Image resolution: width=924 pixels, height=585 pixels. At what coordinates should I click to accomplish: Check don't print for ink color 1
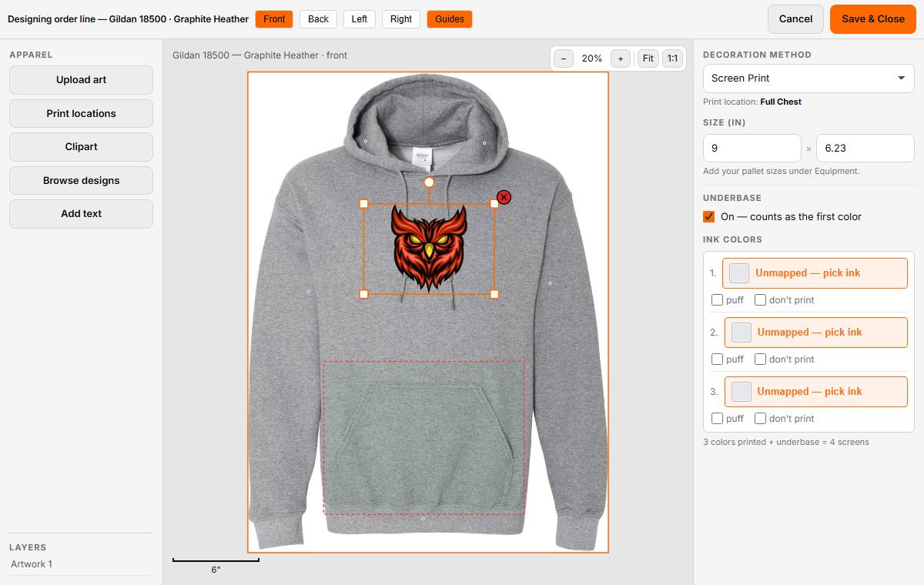coord(760,300)
